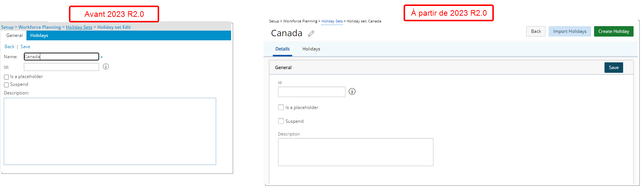The image size is (644, 190).
Task: Click the Description text area in new layout
Action: pyautogui.click(x=356, y=152)
